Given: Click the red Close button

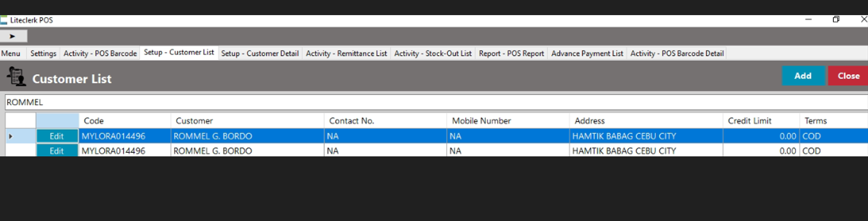Looking at the screenshot, I should tap(848, 76).
